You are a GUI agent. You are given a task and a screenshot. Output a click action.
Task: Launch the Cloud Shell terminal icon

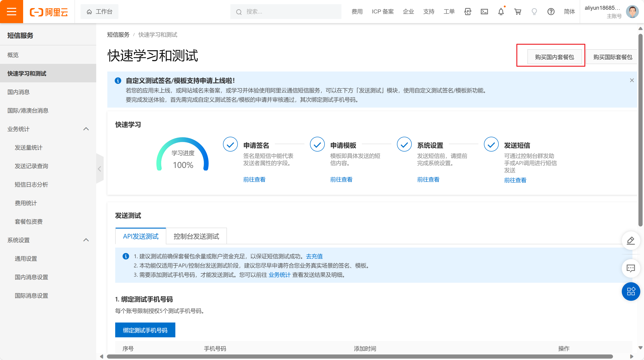coord(484,12)
